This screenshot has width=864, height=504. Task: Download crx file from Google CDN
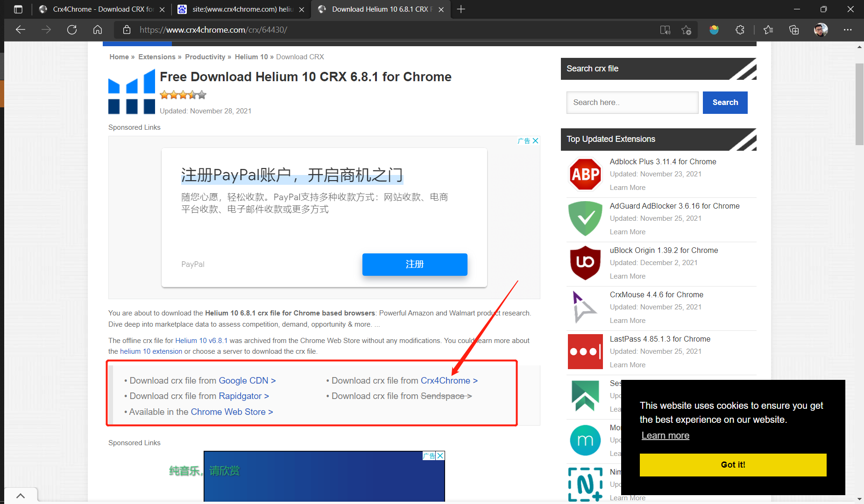(x=247, y=381)
